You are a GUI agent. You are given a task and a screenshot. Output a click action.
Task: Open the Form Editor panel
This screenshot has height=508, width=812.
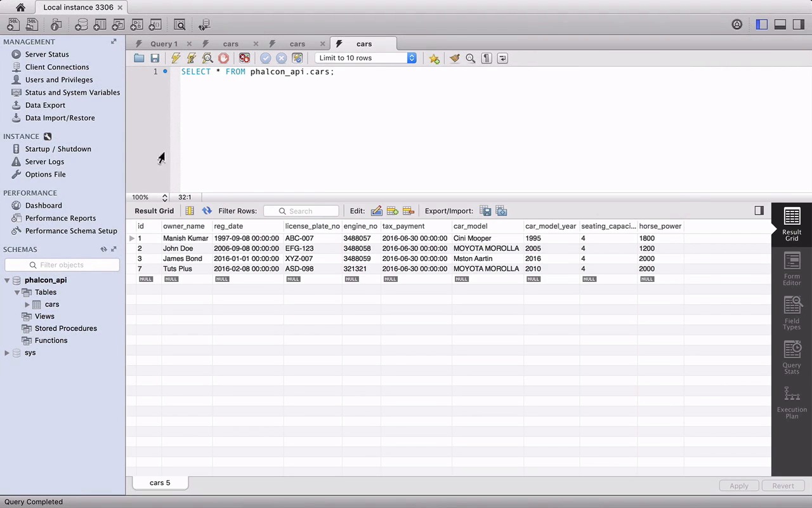pos(792,269)
